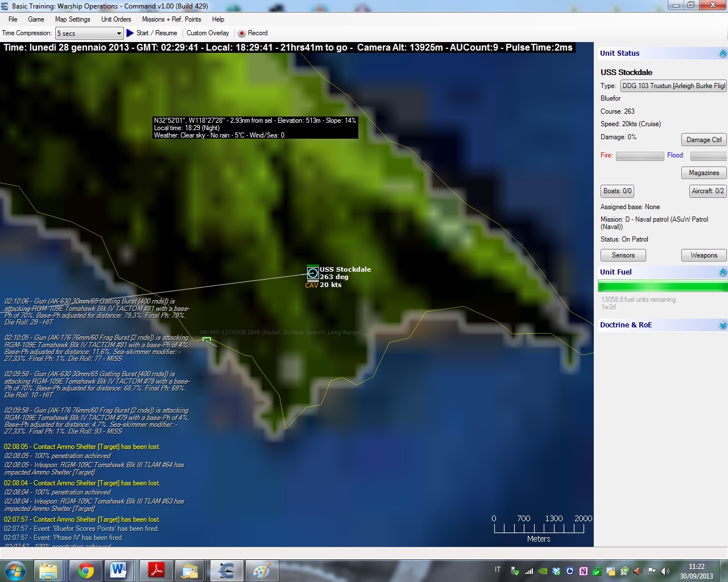The width and height of the screenshot is (728, 582).
Task: Click the Assigned base: None text
Action: click(630, 207)
